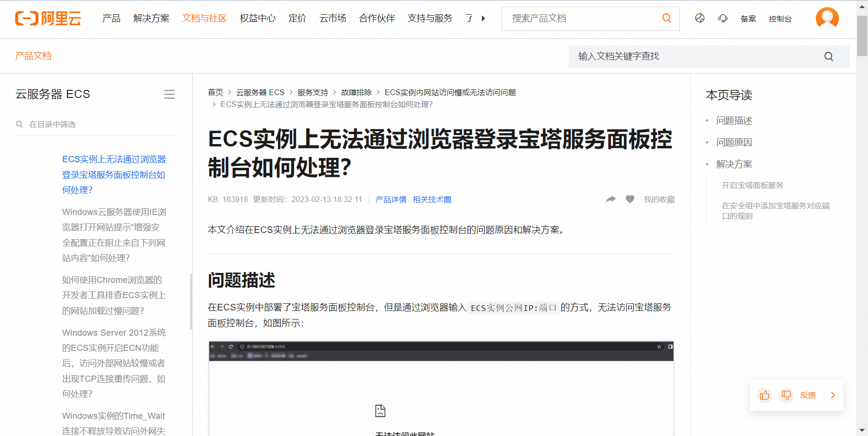Click the thumbs up feedback icon
Screen dimensions: 868x436
(x=764, y=395)
